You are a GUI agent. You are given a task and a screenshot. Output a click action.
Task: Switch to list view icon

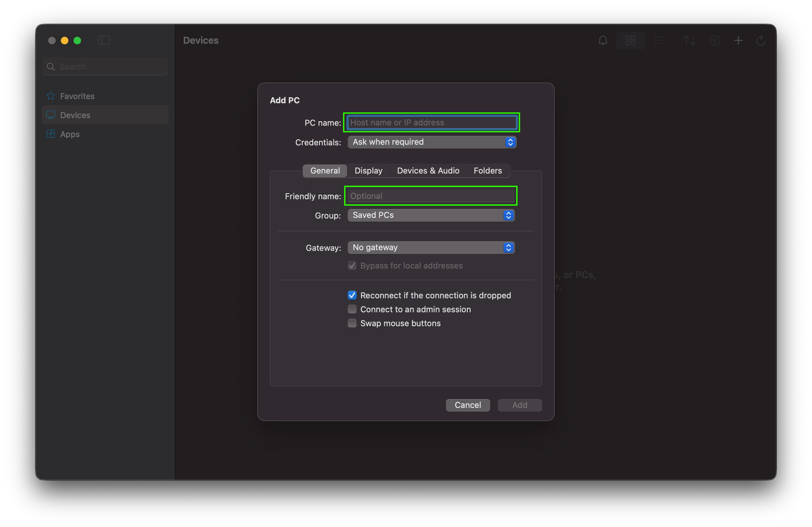(660, 41)
